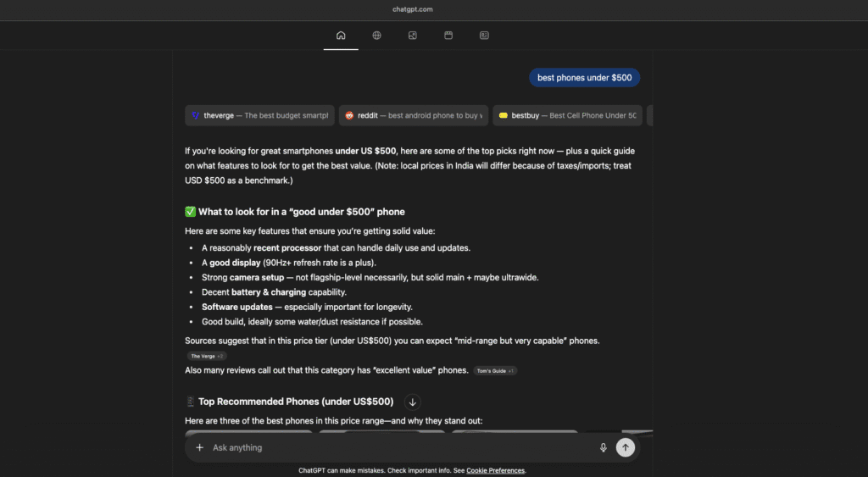Click the plus attach icon

[x=200, y=447]
